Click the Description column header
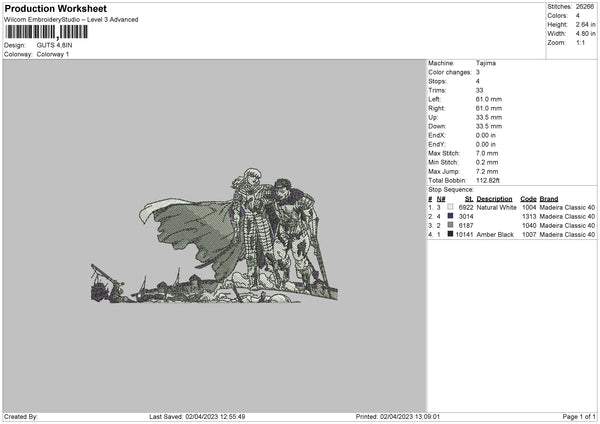 [494, 199]
